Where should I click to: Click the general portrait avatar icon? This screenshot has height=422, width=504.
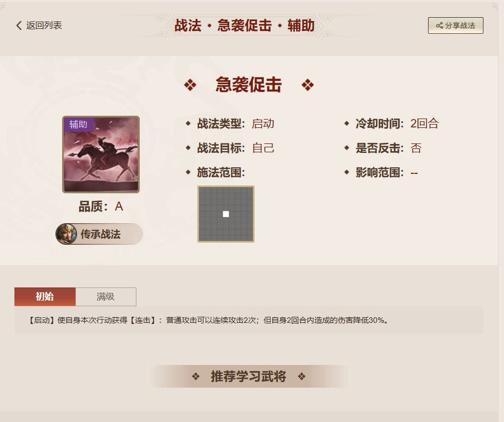pos(66,234)
